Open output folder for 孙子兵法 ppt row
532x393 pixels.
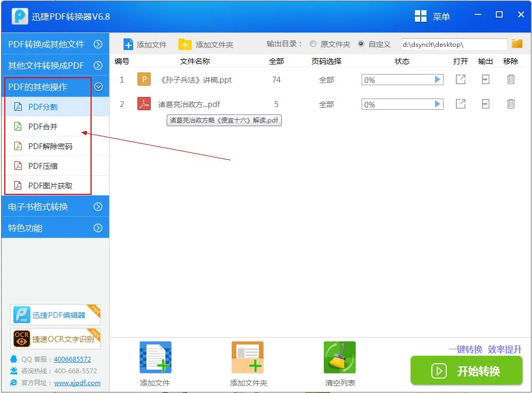486,79
